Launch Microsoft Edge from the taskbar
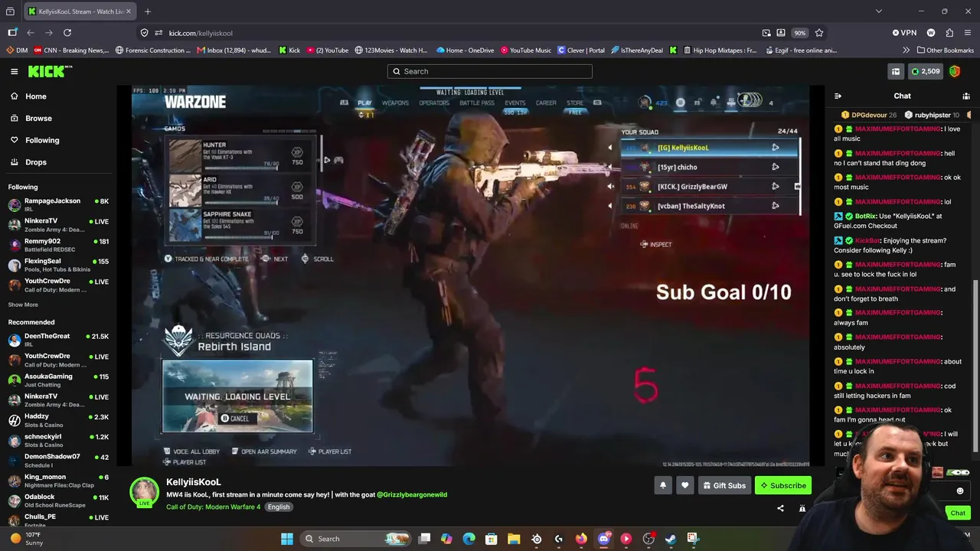 [469, 539]
